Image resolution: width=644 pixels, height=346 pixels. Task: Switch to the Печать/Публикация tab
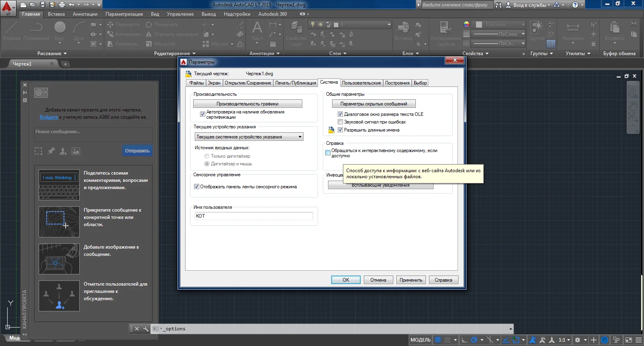[x=296, y=83]
